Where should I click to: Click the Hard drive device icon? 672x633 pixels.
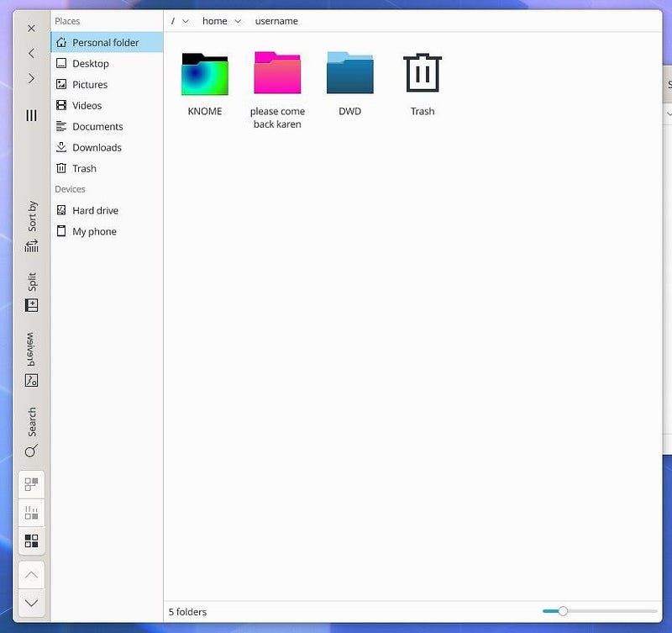[x=61, y=210]
